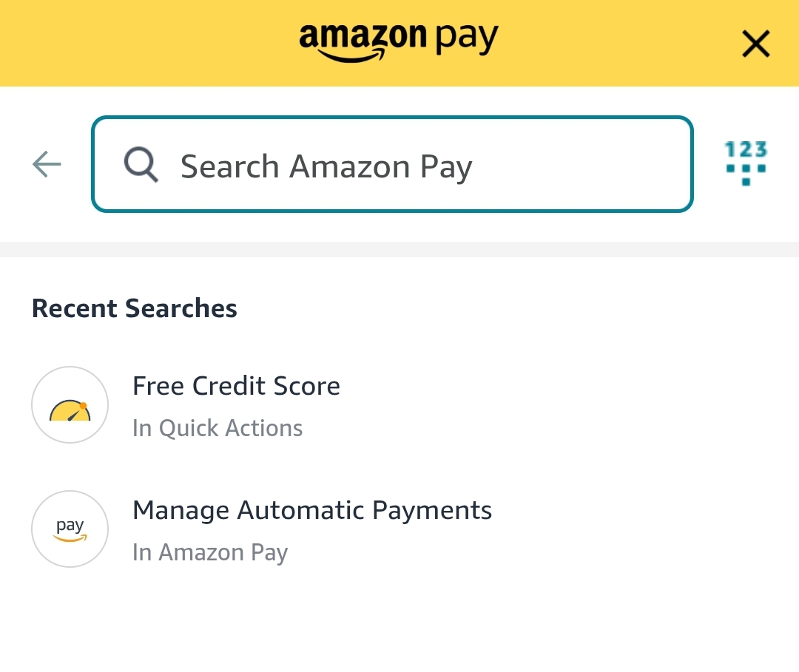
Task: Click the magnifying glass search icon
Action: tap(141, 164)
